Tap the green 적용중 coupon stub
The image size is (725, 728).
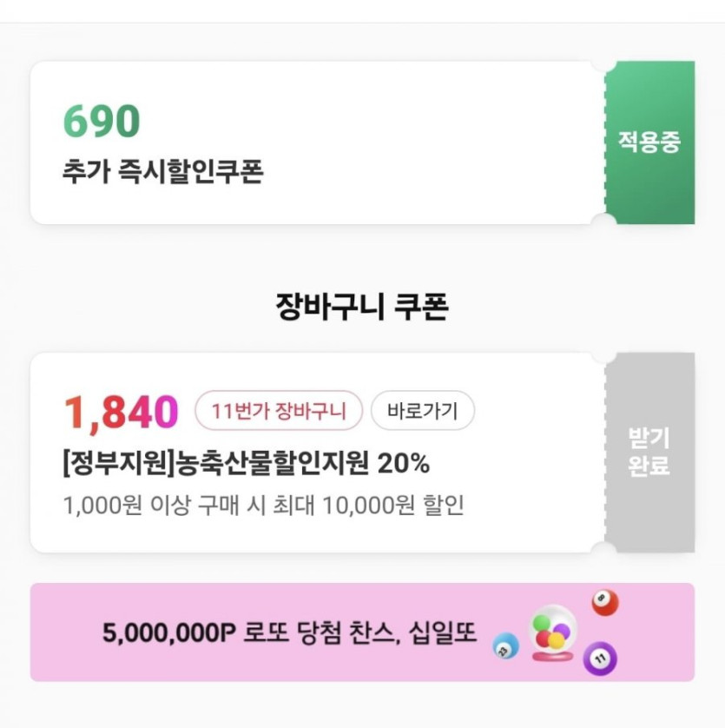(x=649, y=142)
